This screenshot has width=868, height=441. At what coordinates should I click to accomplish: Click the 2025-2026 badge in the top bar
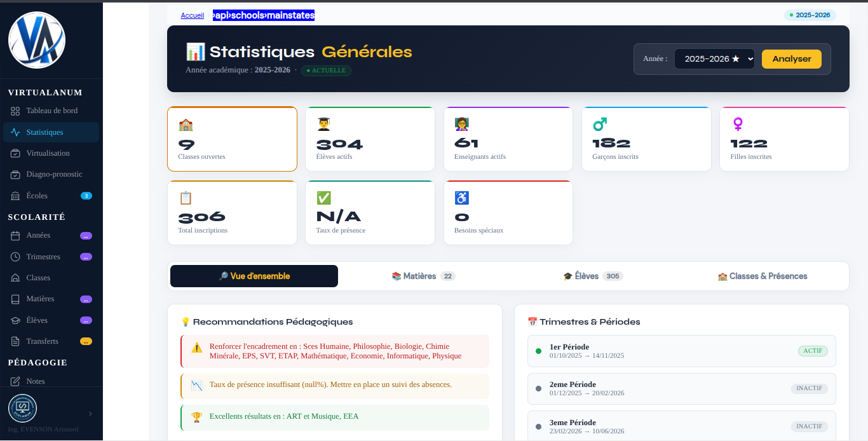click(810, 15)
